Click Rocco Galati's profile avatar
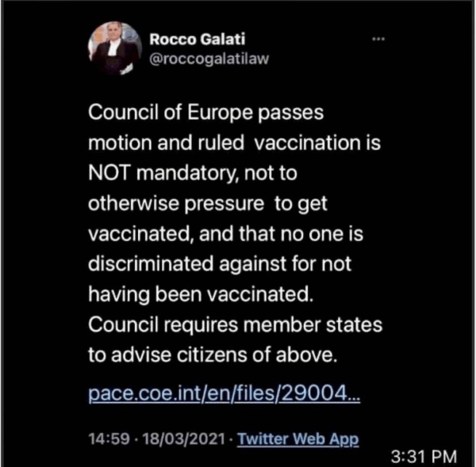The image size is (476, 467). coord(115,48)
